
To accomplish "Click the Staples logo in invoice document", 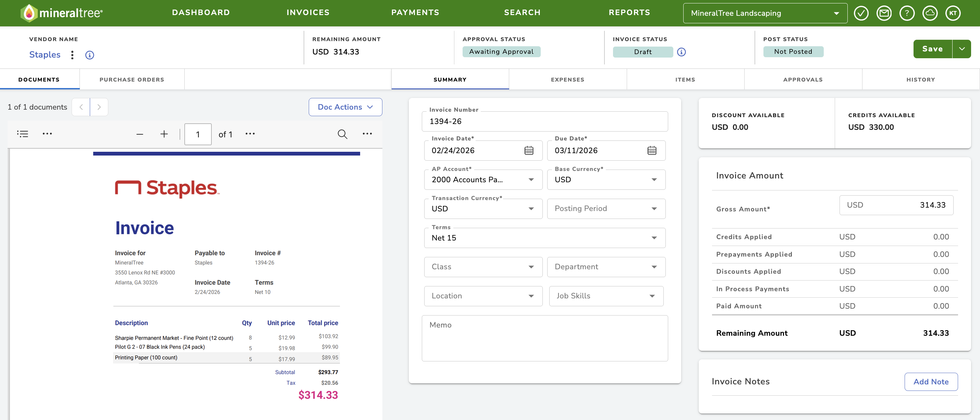I will [168, 188].
